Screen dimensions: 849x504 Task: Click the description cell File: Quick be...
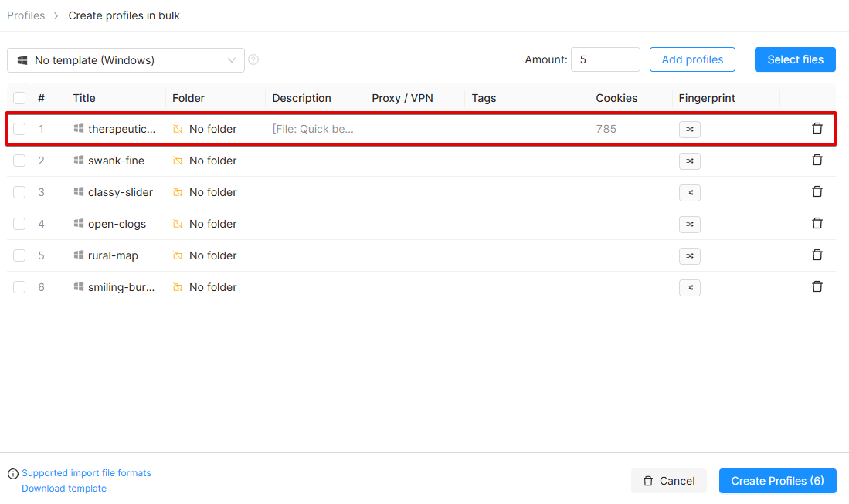[313, 129]
